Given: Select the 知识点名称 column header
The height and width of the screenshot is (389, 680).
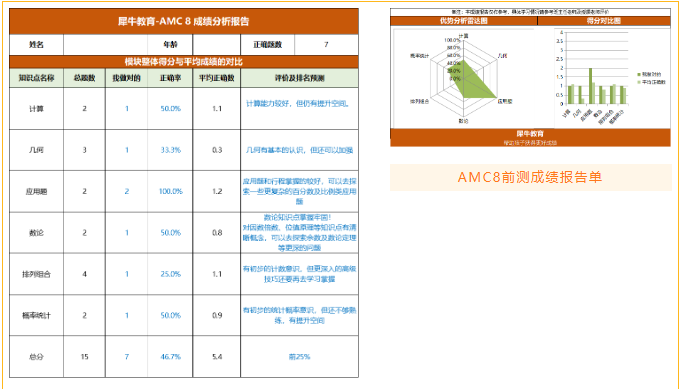Looking at the screenshot, I should (x=36, y=78).
